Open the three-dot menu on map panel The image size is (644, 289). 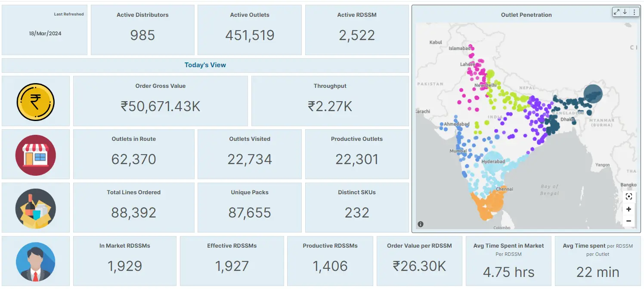(x=634, y=12)
